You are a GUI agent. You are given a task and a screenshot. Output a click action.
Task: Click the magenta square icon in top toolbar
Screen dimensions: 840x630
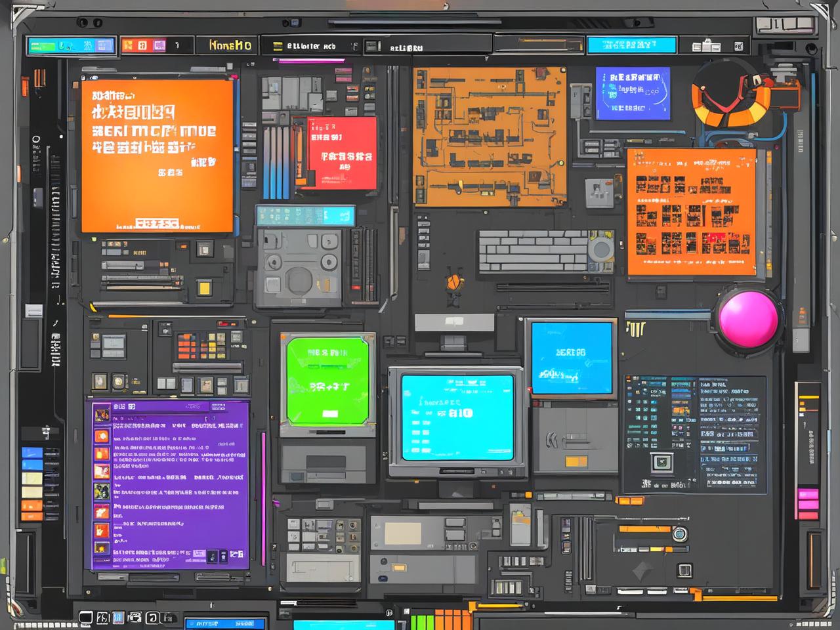point(159,45)
